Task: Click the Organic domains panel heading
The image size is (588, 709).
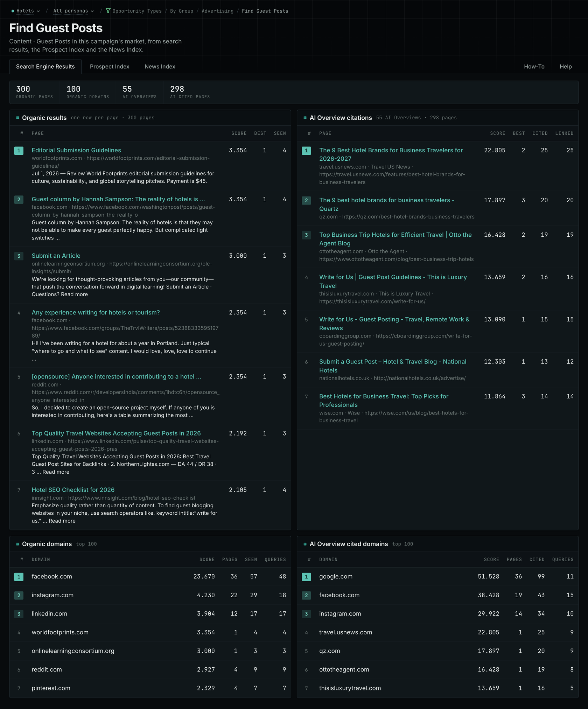Action: tap(47, 544)
